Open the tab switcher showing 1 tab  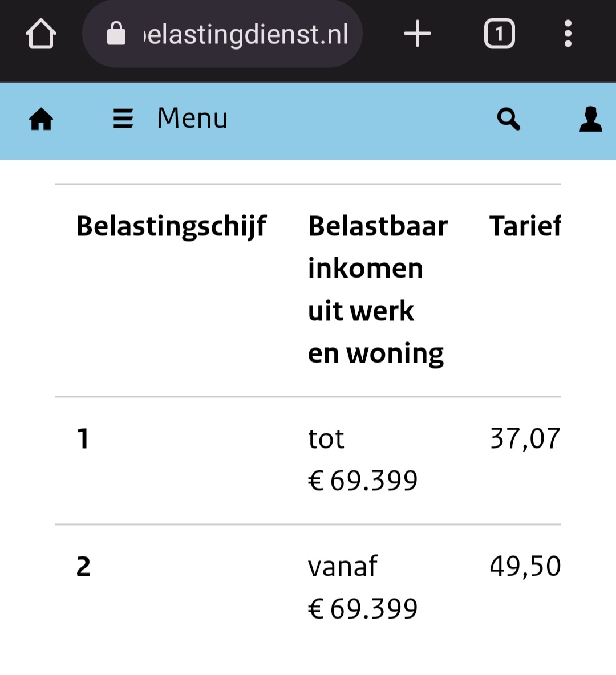click(x=500, y=32)
